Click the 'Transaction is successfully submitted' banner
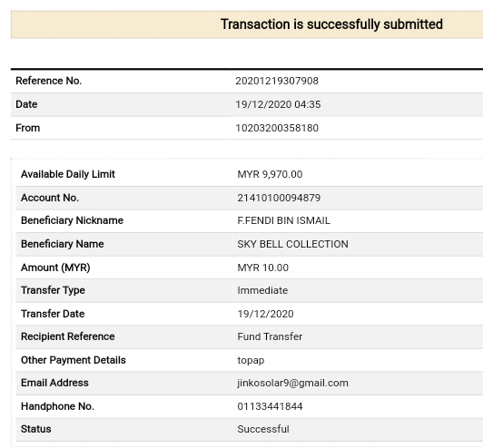Viewport: 483px width, 448px height. [247, 24]
